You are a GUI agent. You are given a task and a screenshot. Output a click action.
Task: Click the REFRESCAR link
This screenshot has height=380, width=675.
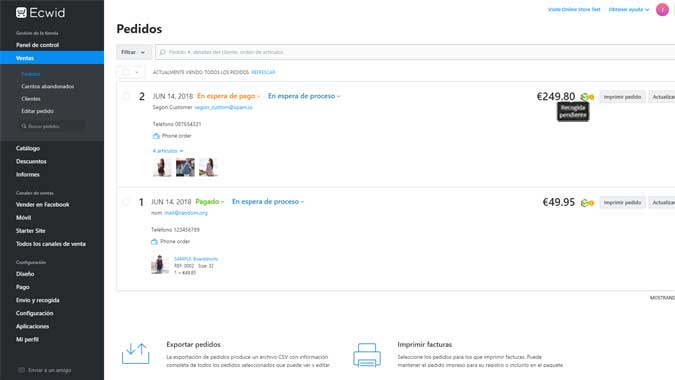(263, 72)
